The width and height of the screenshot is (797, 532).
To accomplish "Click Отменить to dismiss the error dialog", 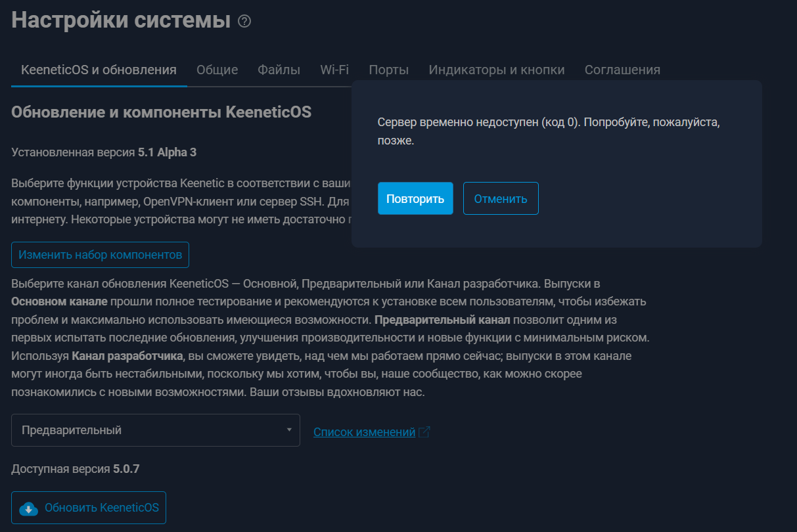I will pos(500,198).
